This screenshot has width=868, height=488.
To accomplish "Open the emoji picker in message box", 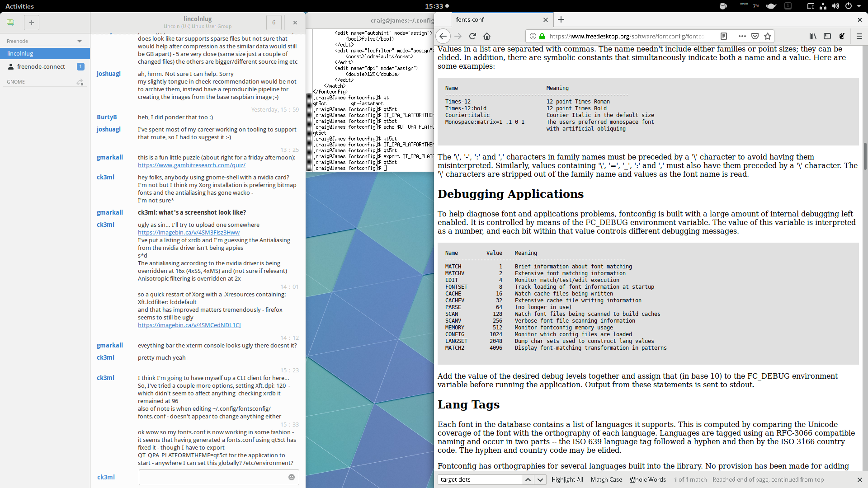I will [292, 477].
